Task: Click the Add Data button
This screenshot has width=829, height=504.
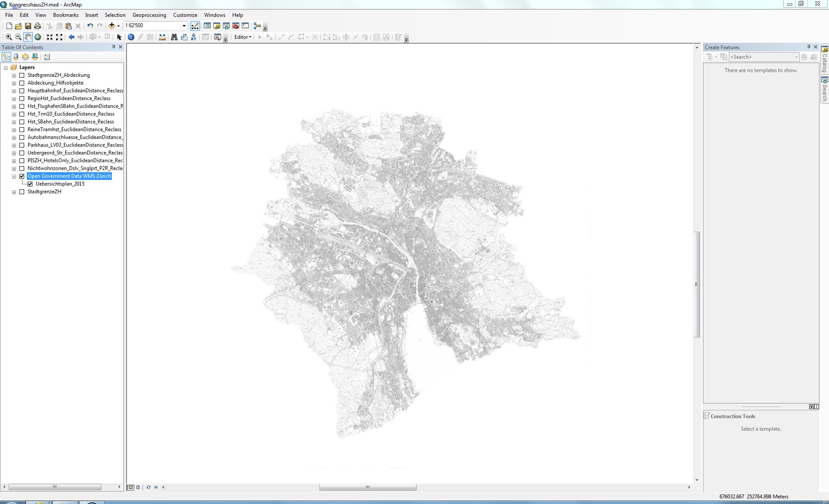Action: coord(112,26)
